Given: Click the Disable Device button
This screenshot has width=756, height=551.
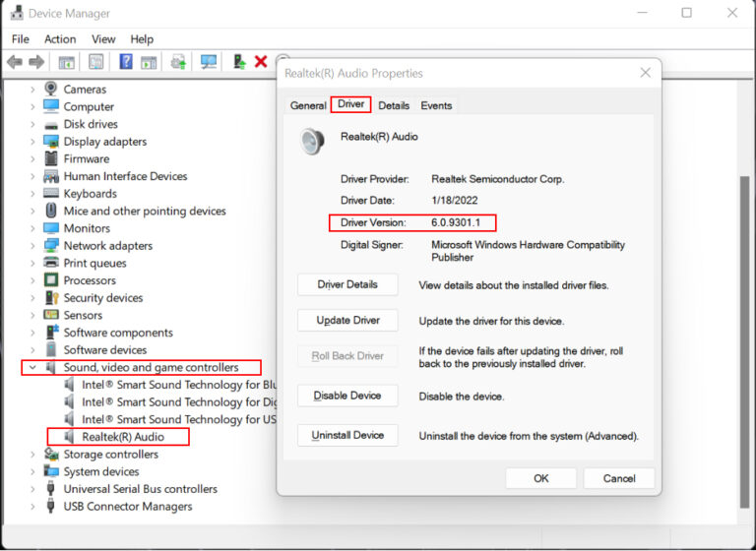Looking at the screenshot, I should tap(347, 396).
